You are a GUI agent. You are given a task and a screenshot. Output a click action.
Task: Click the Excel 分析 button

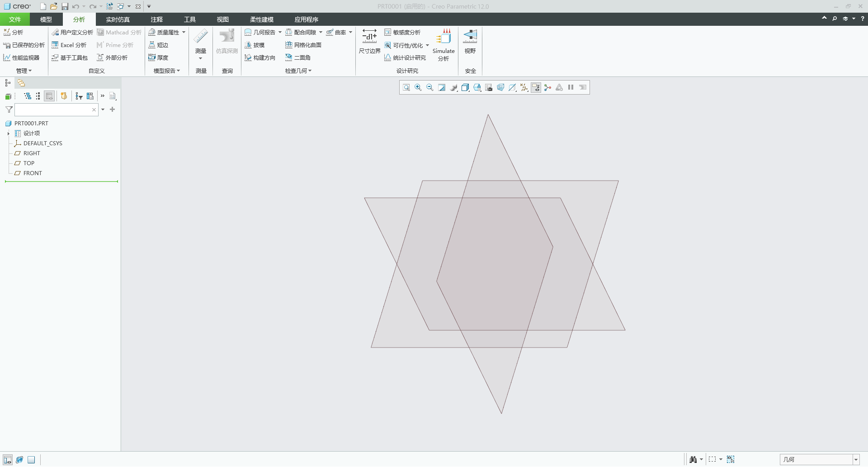click(x=69, y=45)
